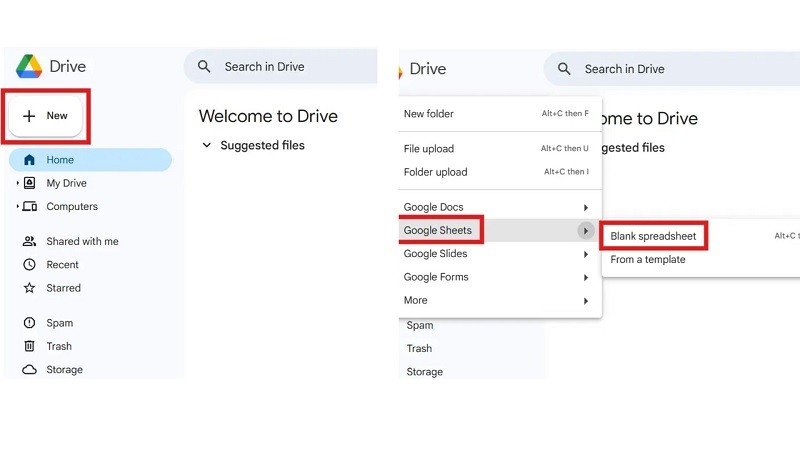Click Storage below the menu in right panel
Screen dimensions: 800x450
[424, 372]
